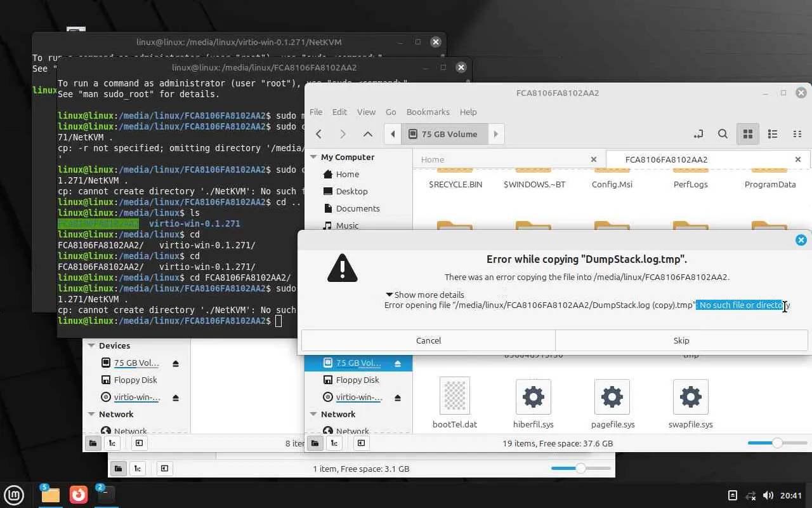
Task: Switch to list view
Action: coord(773,134)
